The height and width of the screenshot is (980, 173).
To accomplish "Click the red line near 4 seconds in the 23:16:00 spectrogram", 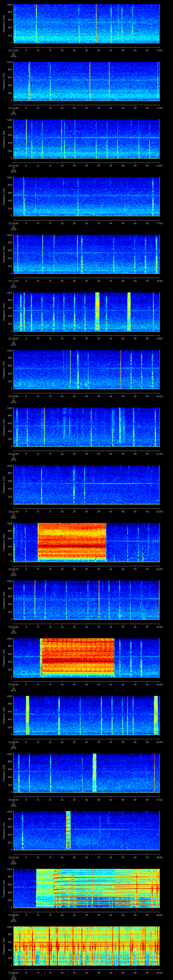I will click(x=24, y=196).
